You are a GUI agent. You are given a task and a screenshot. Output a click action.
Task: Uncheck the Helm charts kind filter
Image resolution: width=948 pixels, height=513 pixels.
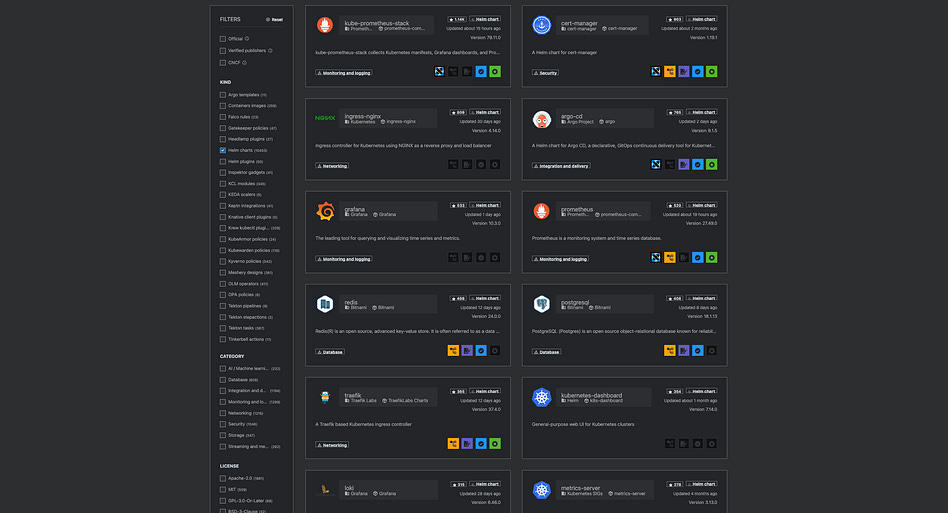[x=222, y=150]
